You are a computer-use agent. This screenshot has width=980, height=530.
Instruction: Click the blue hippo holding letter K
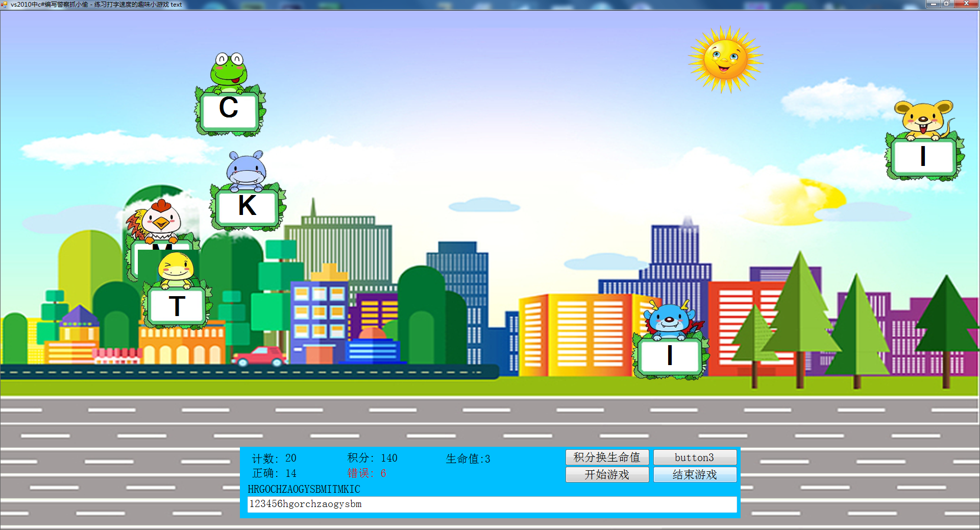click(248, 190)
